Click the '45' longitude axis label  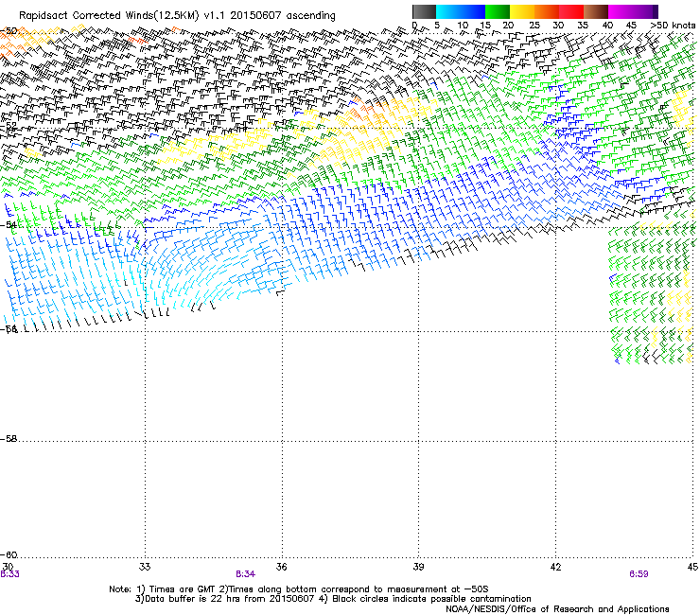pyautogui.click(x=692, y=567)
